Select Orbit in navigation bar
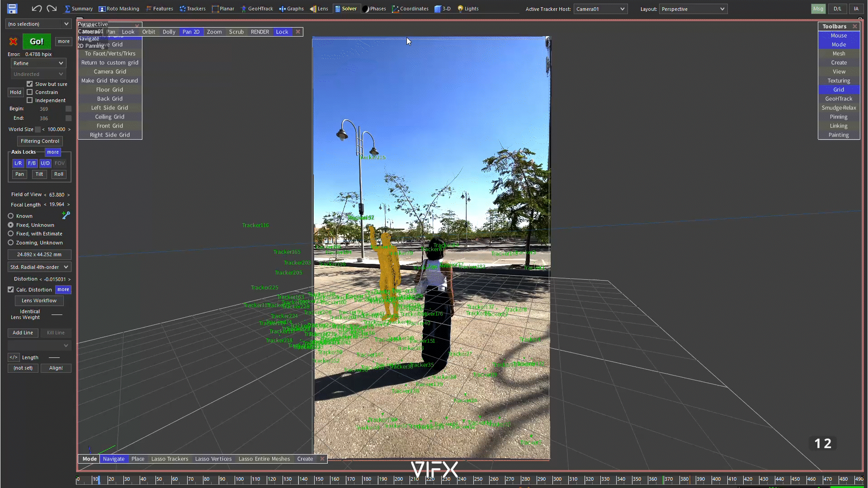 pyautogui.click(x=148, y=32)
